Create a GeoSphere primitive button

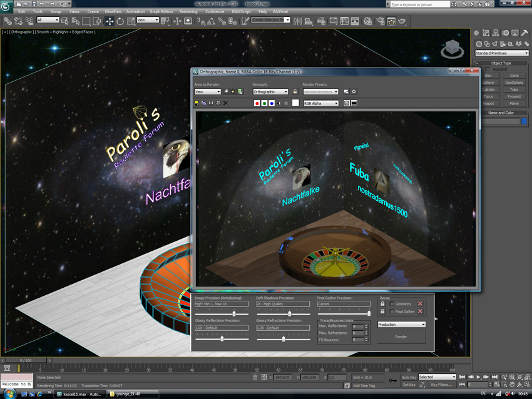tap(514, 83)
